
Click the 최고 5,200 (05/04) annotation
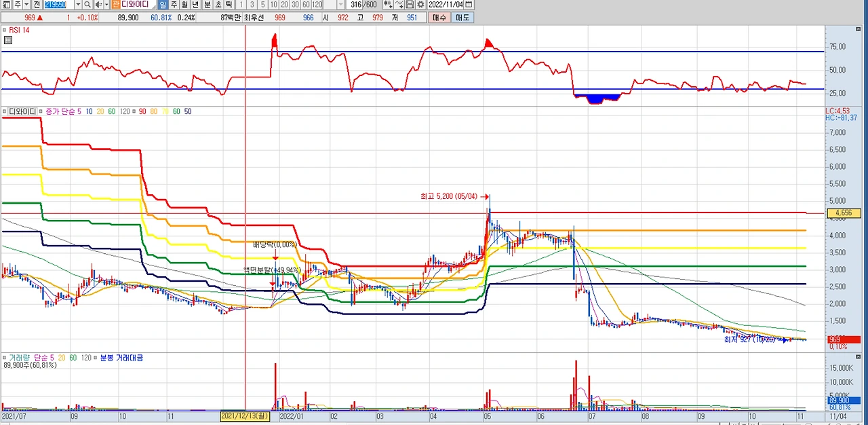448,196
